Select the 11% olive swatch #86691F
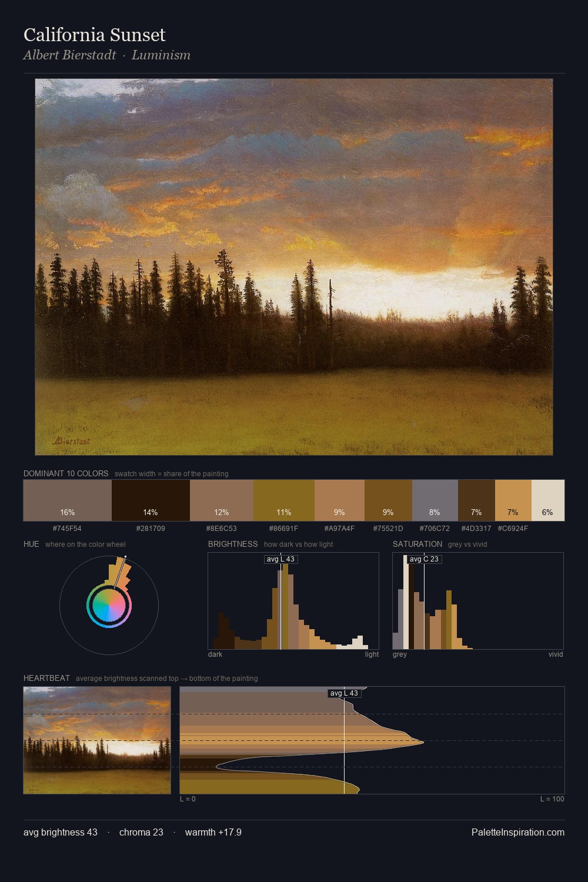This screenshot has width=588, height=882. pos(284,500)
